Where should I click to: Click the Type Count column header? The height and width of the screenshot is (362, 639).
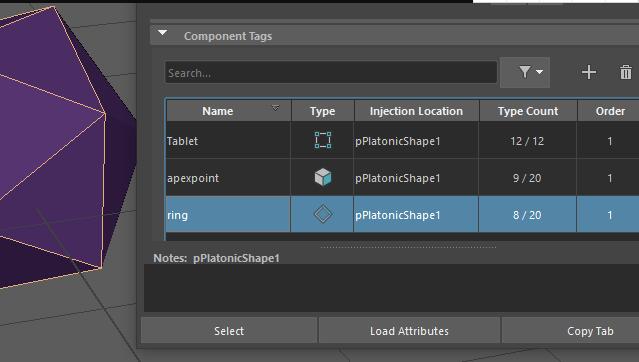point(528,111)
